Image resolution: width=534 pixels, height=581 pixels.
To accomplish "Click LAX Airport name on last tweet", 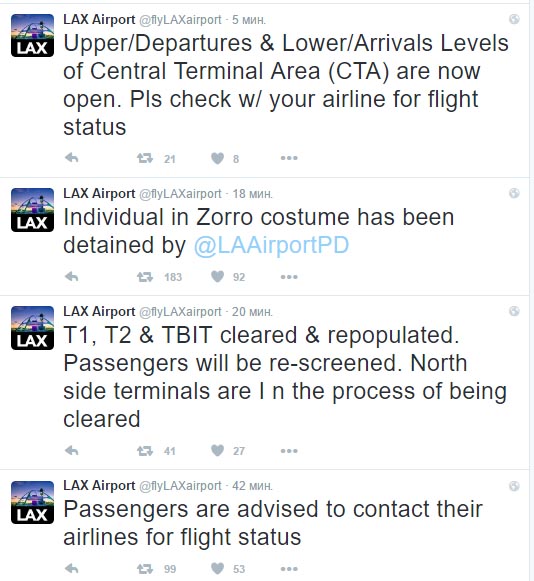I will coord(99,485).
